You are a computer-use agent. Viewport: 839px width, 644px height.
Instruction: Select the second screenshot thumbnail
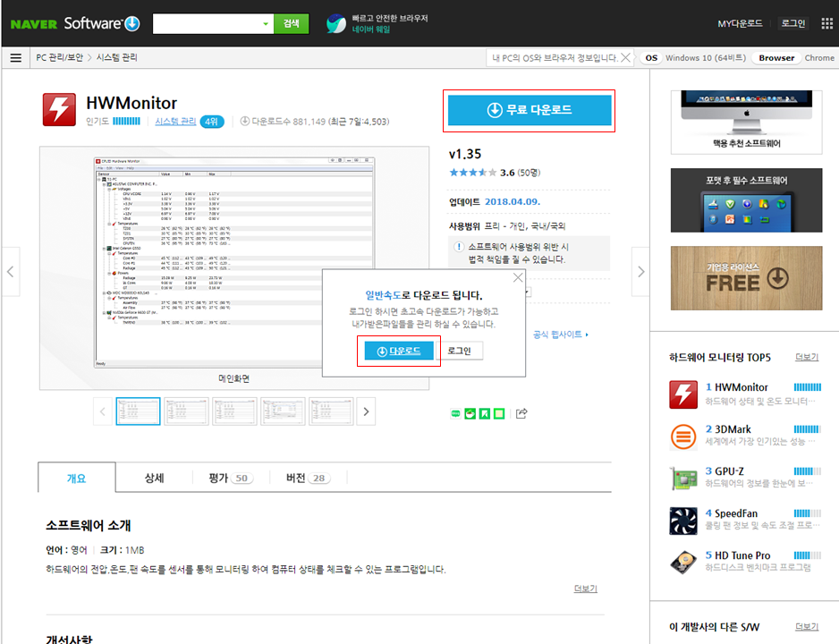tap(186, 411)
